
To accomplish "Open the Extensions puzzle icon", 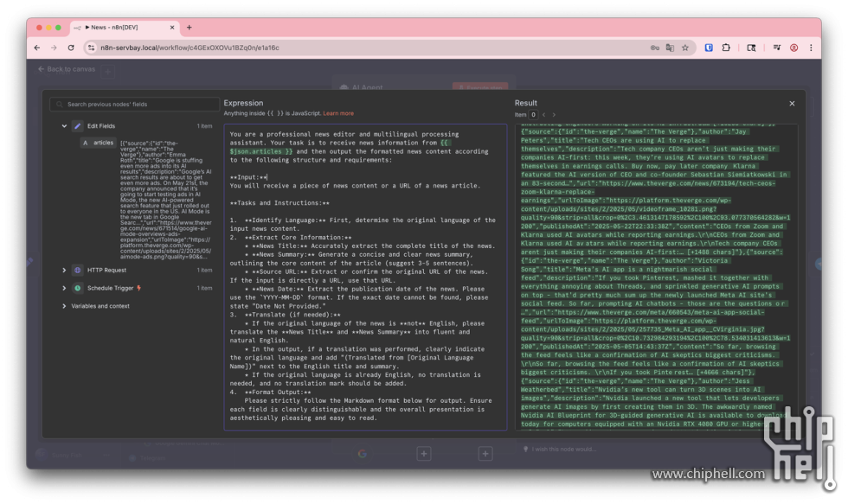I will click(726, 48).
